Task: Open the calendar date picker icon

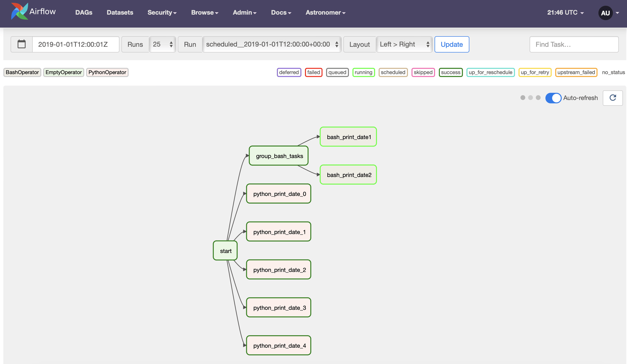Action: pos(21,44)
